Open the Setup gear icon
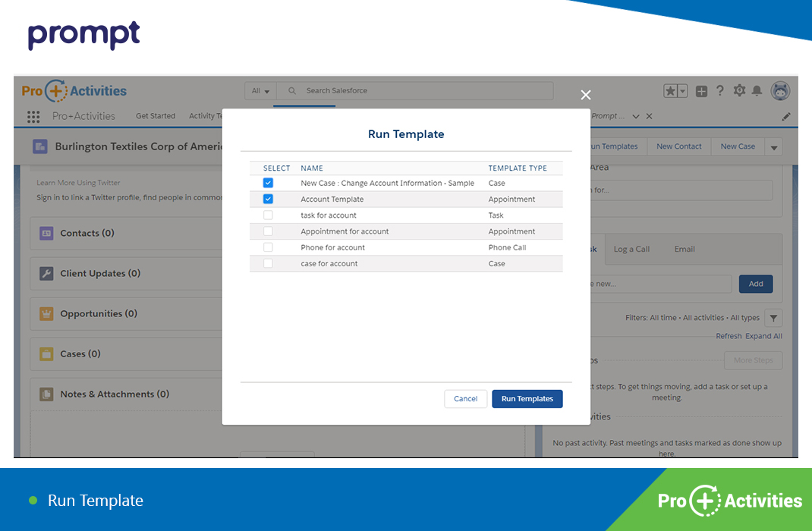Image resolution: width=812 pixels, height=531 pixels. click(x=739, y=91)
